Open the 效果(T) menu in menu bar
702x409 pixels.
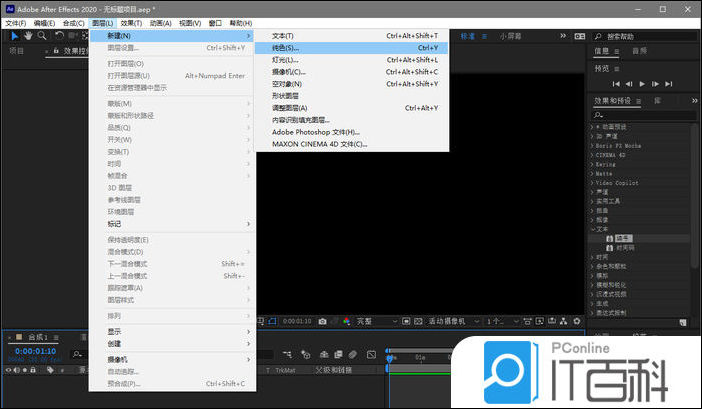point(131,22)
